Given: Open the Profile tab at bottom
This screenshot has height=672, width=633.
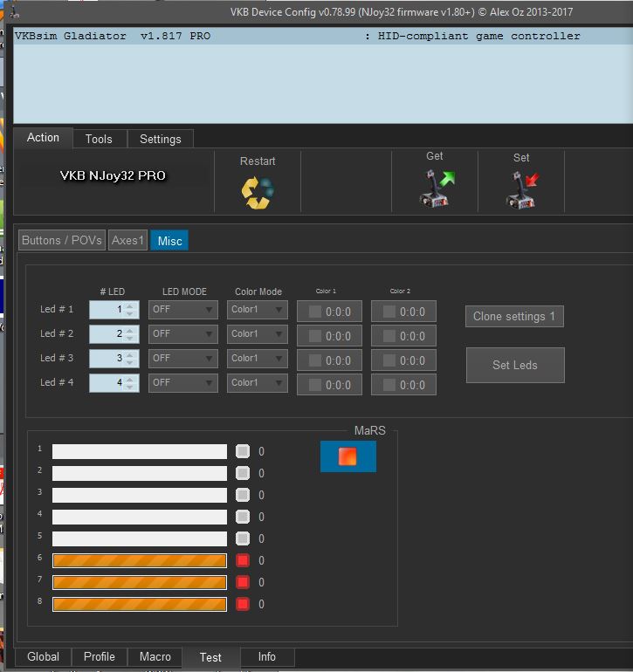Looking at the screenshot, I should pyautogui.click(x=100, y=657).
